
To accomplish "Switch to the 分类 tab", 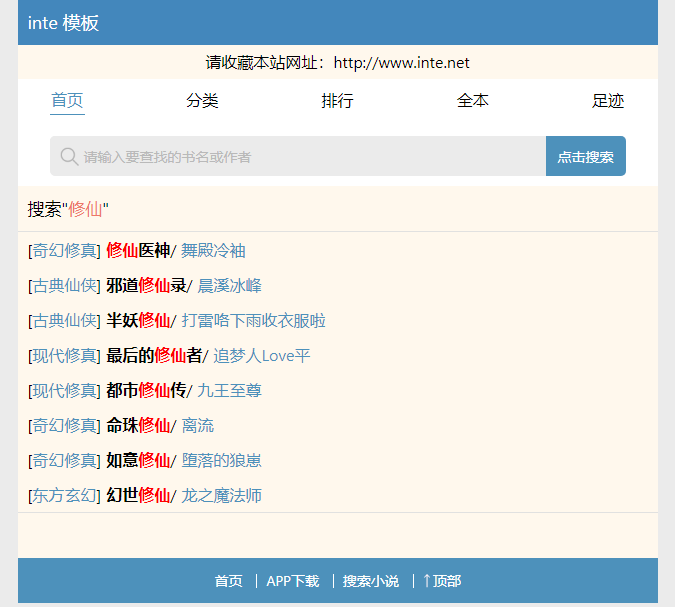I will (202, 101).
